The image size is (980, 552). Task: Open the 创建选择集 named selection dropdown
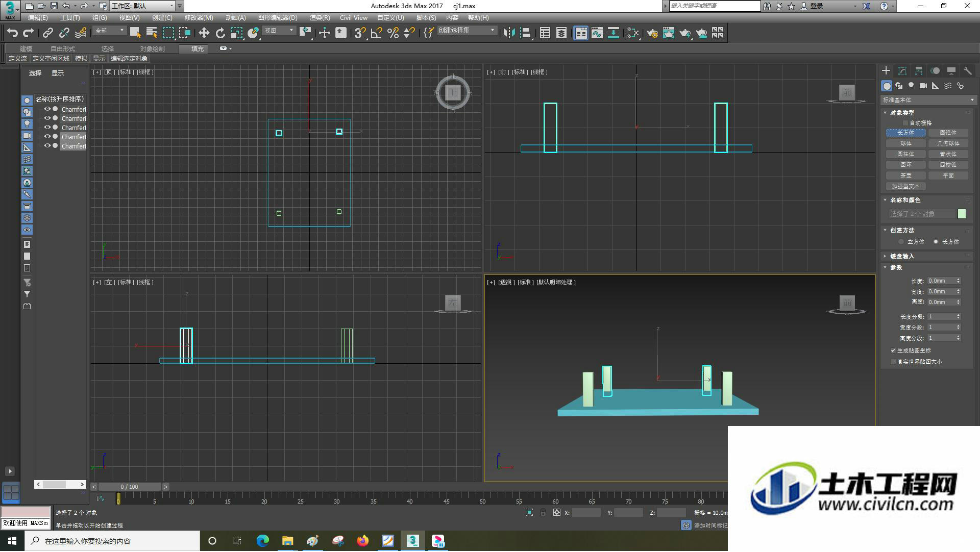click(467, 31)
